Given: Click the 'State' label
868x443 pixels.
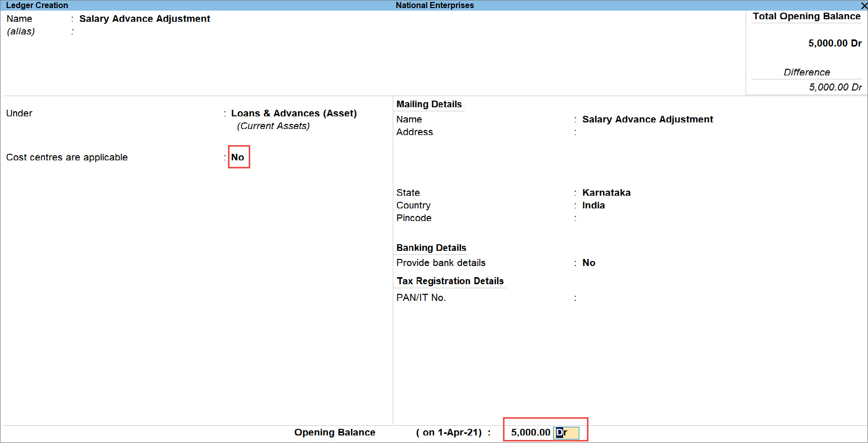Looking at the screenshot, I should (408, 193).
